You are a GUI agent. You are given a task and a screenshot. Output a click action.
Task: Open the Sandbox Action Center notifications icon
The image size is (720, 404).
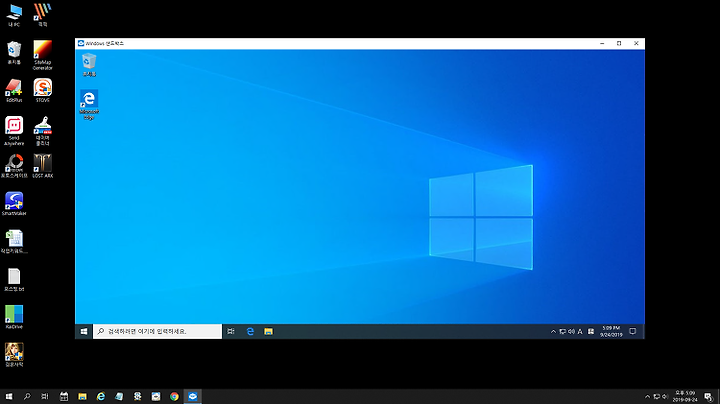click(633, 331)
